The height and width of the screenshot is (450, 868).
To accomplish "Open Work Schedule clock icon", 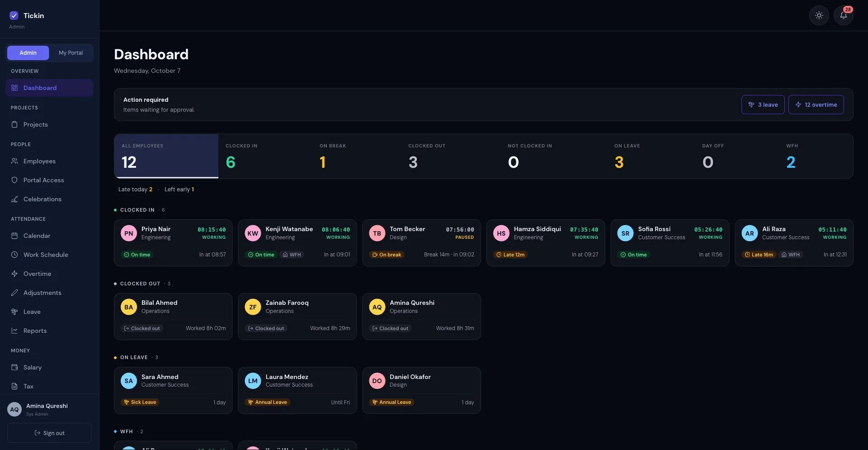I will 14,255.
